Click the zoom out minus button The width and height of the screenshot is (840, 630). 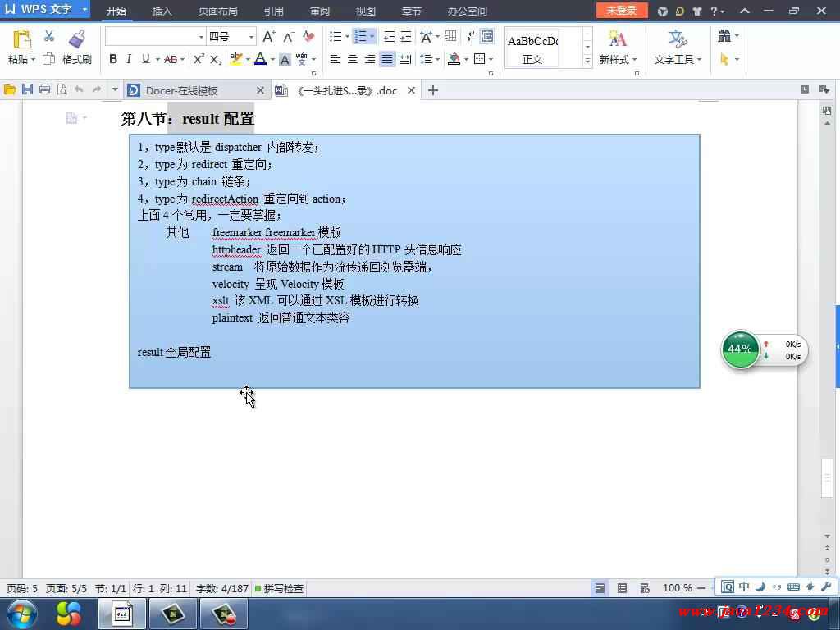tap(701, 588)
